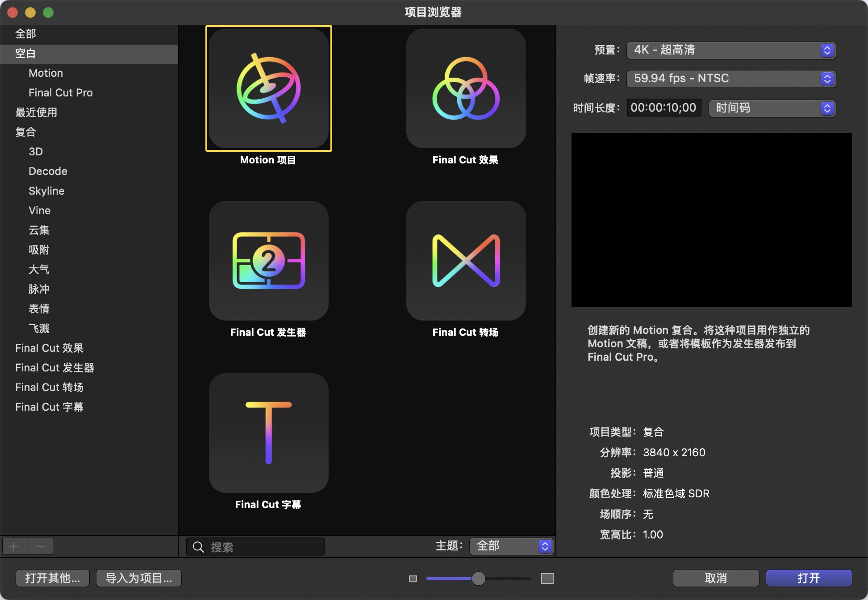The width and height of the screenshot is (868, 600).
Task: Click the 打开 button
Action: 809,578
